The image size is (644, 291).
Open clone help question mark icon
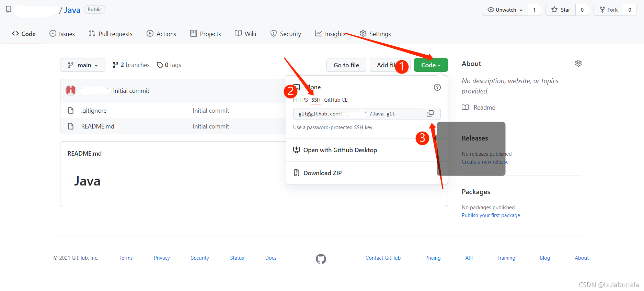click(437, 87)
